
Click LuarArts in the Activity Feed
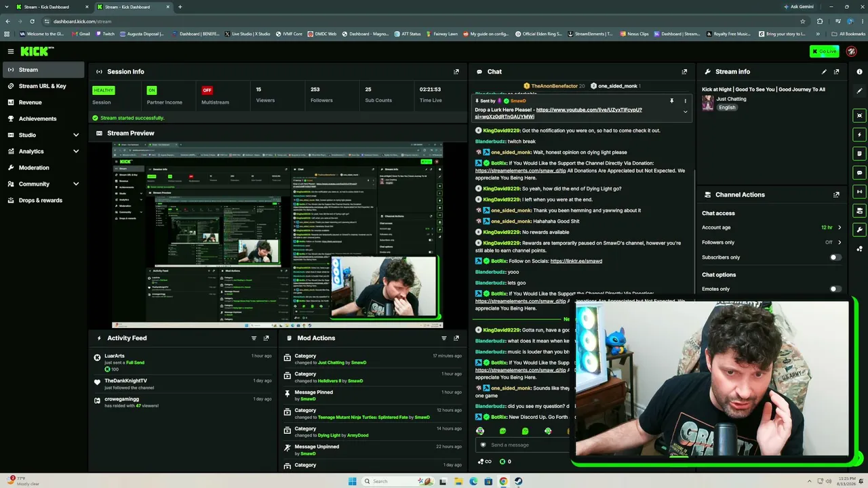pyautogui.click(x=115, y=356)
